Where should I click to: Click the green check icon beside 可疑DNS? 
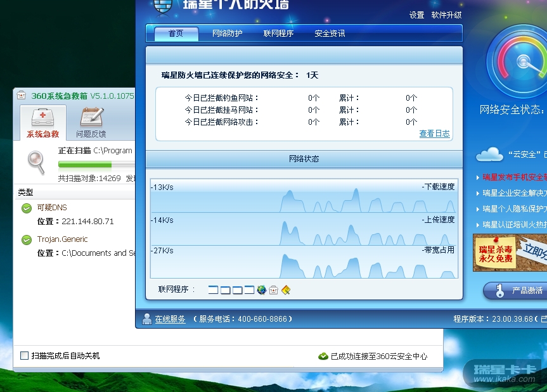click(27, 208)
